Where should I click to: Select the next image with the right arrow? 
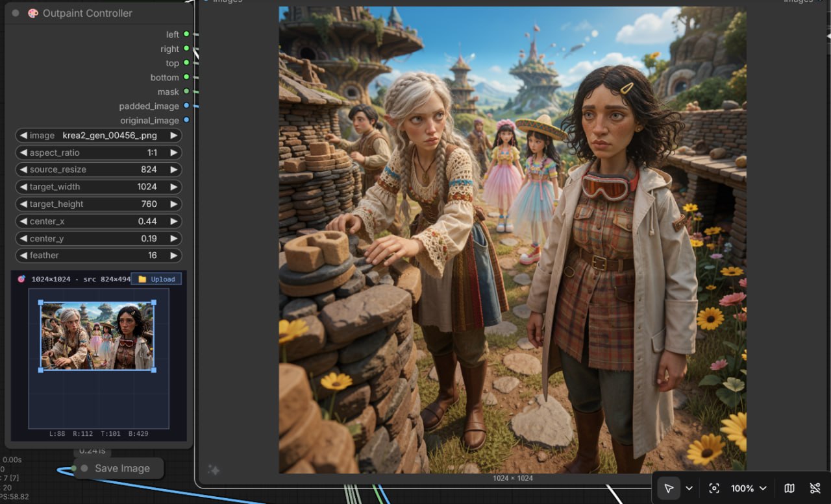point(173,136)
